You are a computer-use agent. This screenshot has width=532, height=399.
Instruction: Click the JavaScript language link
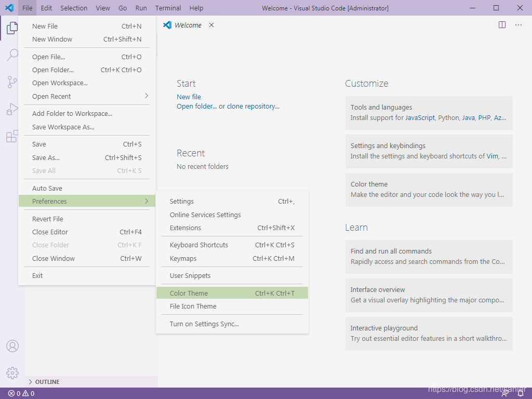coord(420,118)
